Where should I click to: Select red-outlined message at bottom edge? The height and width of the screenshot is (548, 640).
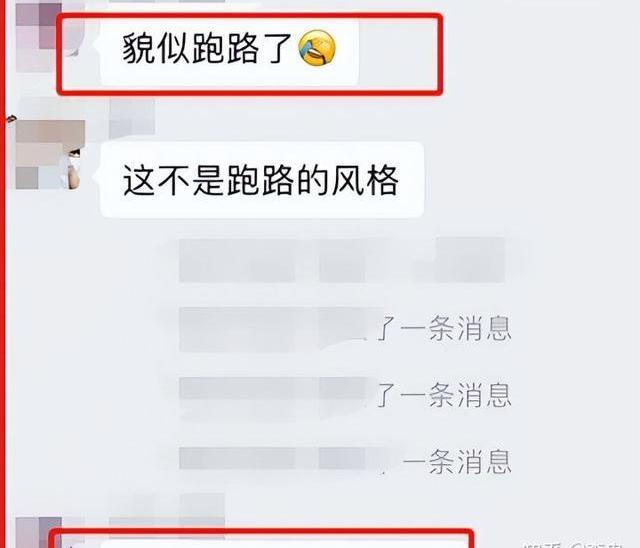[x=261, y=538]
